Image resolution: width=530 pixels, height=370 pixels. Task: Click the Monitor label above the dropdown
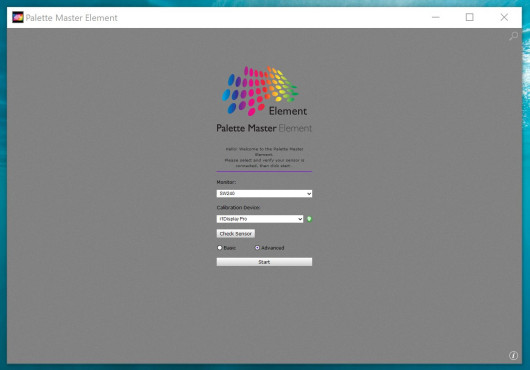tap(226, 182)
